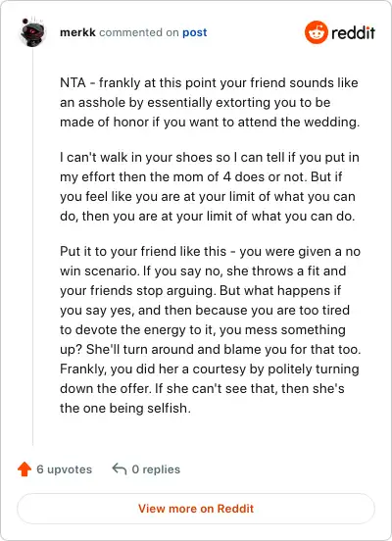
Task: Click the curved reply arrow icon
Action: tap(120, 468)
